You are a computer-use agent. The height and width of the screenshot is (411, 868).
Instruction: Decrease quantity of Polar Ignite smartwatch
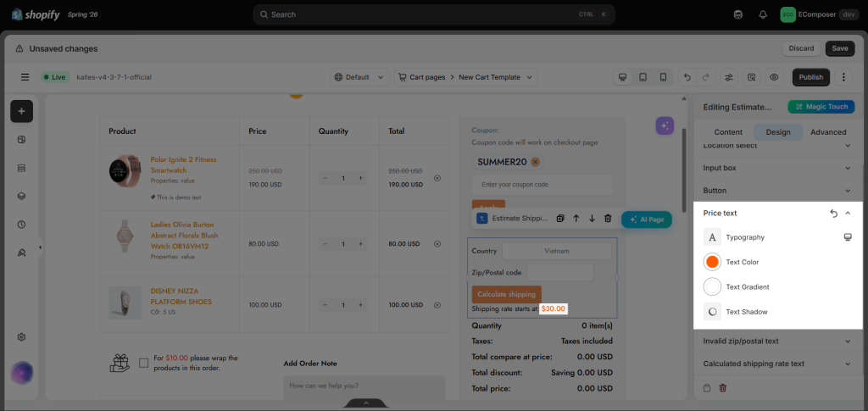(x=325, y=178)
